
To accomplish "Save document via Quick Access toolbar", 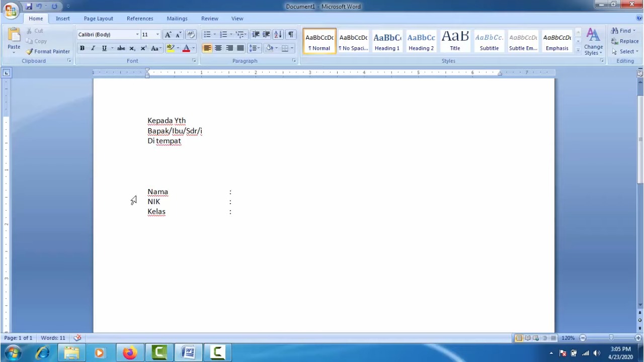I will click(29, 6).
